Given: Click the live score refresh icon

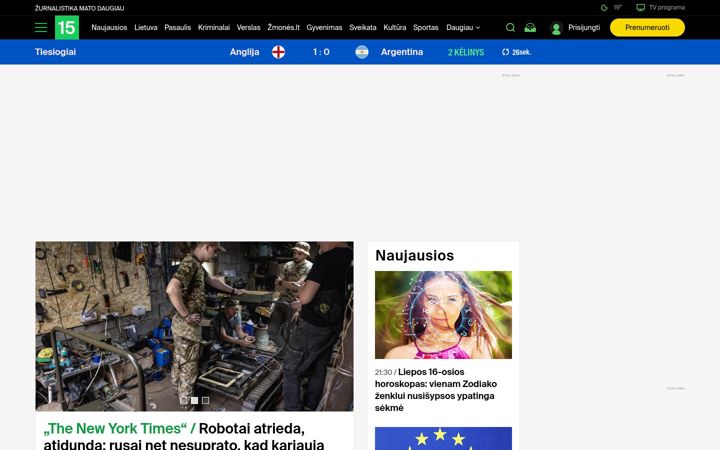Looking at the screenshot, I should pyautogui.click(x=506, y=52).
